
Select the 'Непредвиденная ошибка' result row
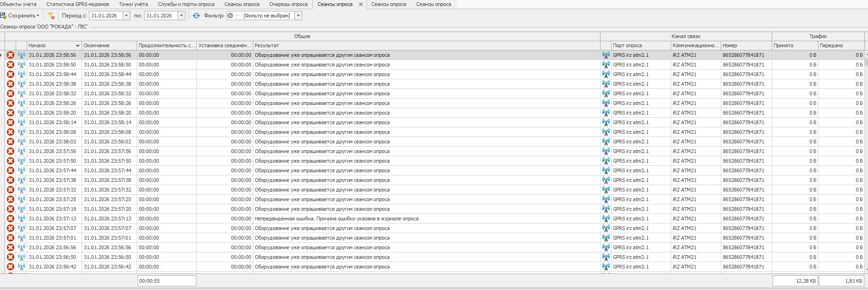(336, 219)
